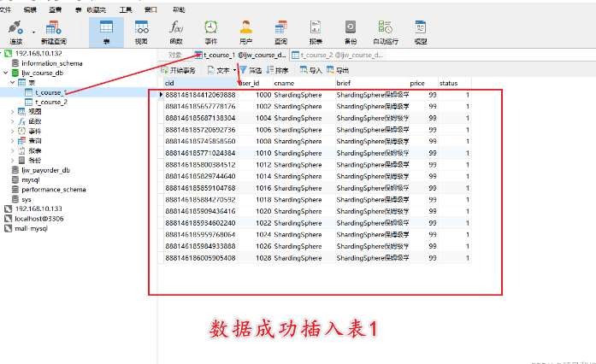Viewport: 596px width, 364px height.
Task: Open the File menu
Action: pyautogui.click(x=5, y=9)
